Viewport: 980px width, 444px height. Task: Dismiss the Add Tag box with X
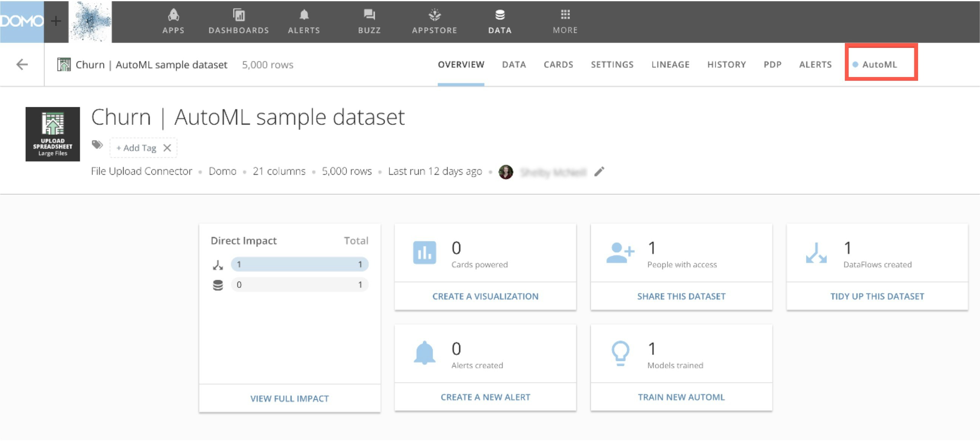click(167, 148)
